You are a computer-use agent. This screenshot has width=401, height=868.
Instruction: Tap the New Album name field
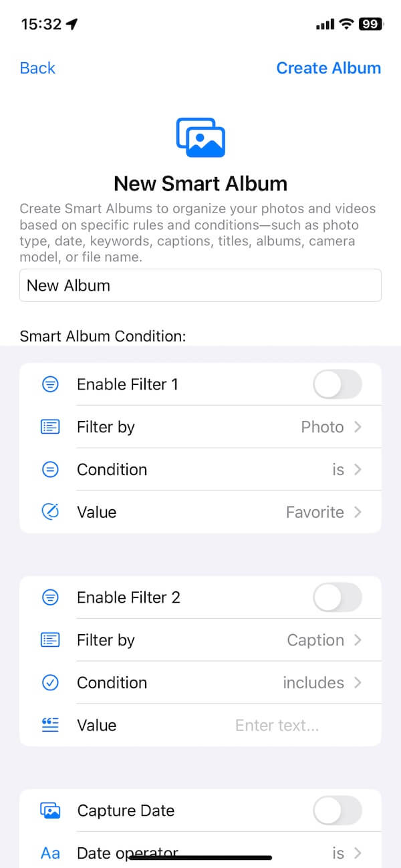(200, 285)
